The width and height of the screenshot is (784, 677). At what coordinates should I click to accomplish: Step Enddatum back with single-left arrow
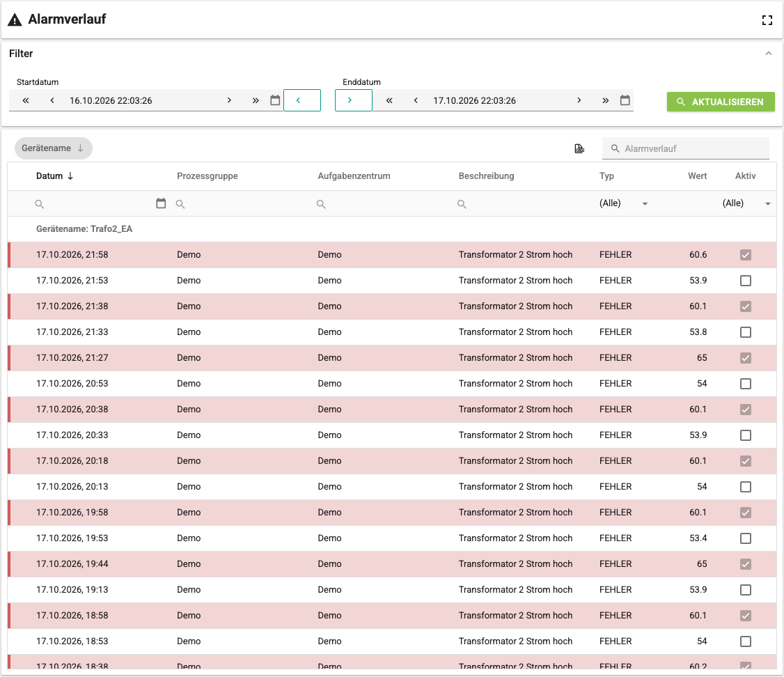point(416,100)
